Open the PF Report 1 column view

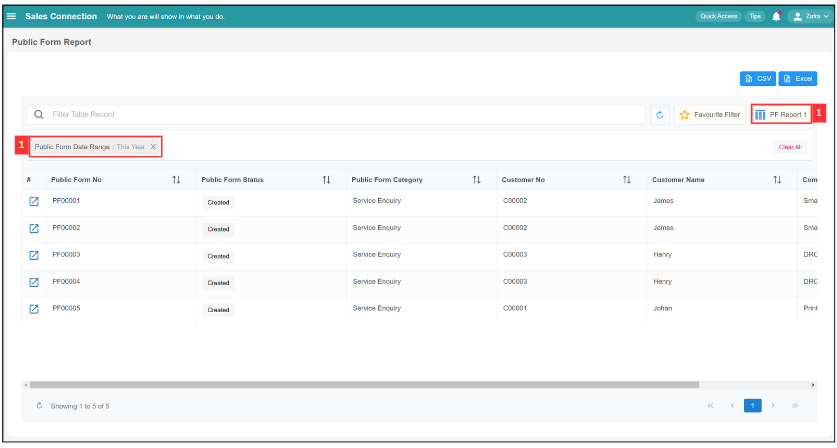click(781, 115)
